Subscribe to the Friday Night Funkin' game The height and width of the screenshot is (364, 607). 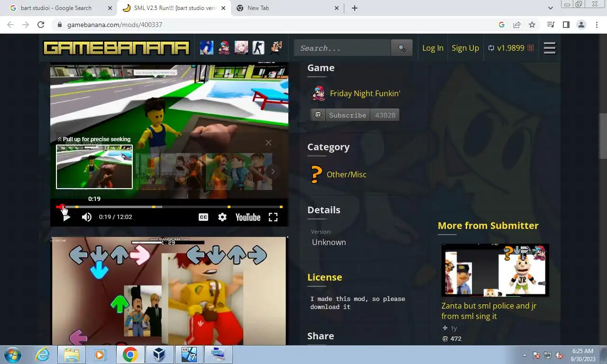coord(340,115)
